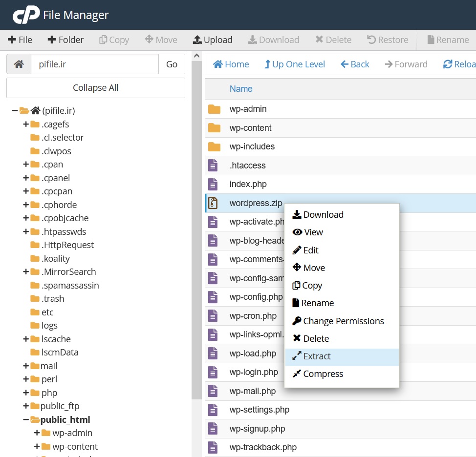This screenshot has height=457, width=476.
Task: Choose View from the context menu
Action: tap(342, 232)
